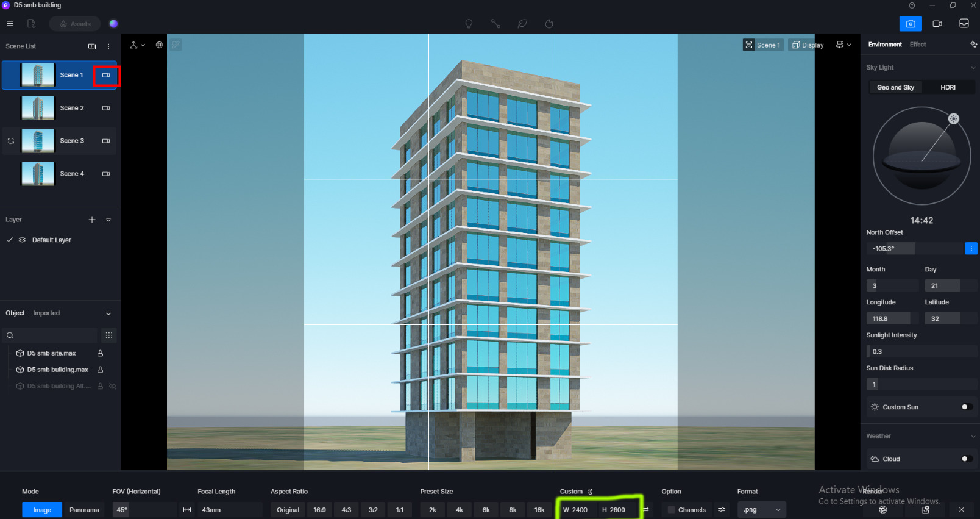Select the HDRI mode
Image resolution: width=980 pixels, height=519 pixels.
coord(948,87)
